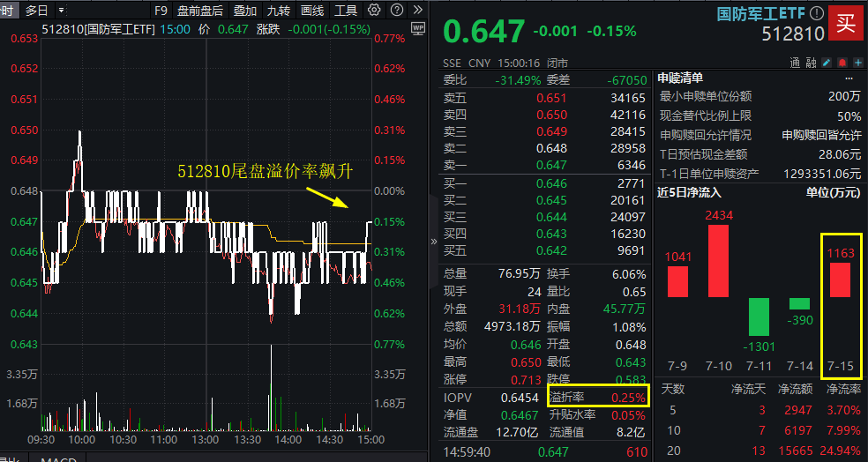
Task: Click 卖五 price 0.651
Action: click(551, 98)
